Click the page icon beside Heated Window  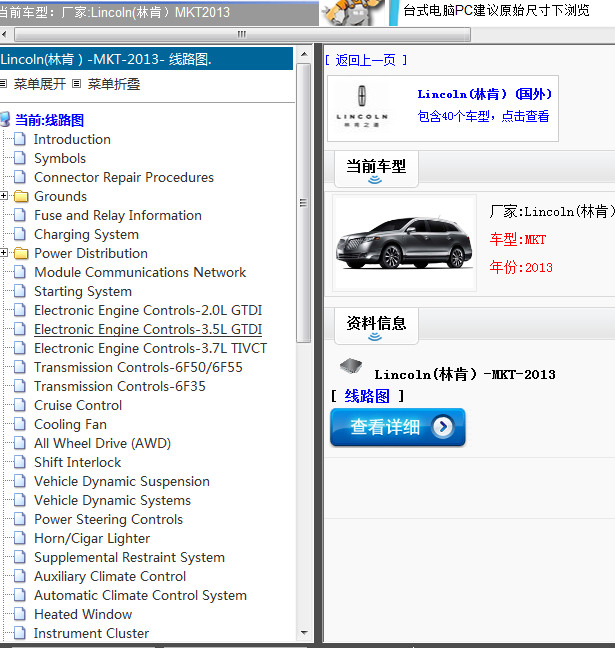[20, 615]
